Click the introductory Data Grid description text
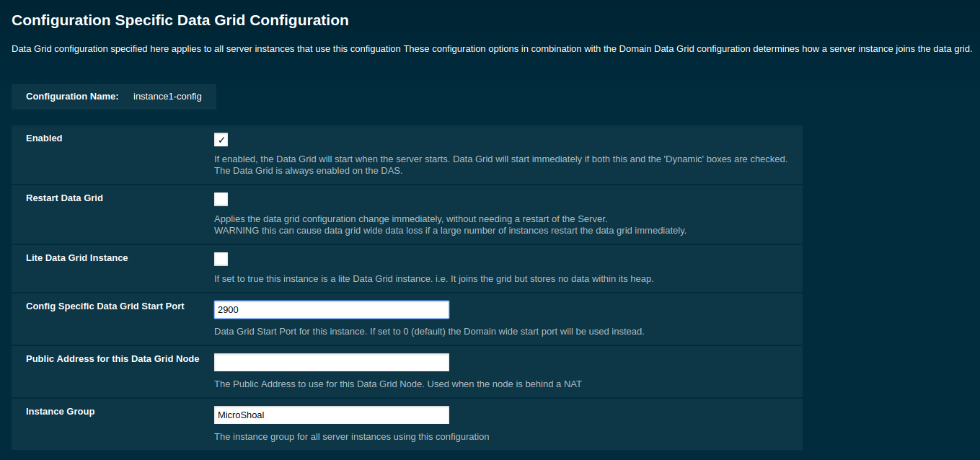980x460 pixels. click(490, 48)
